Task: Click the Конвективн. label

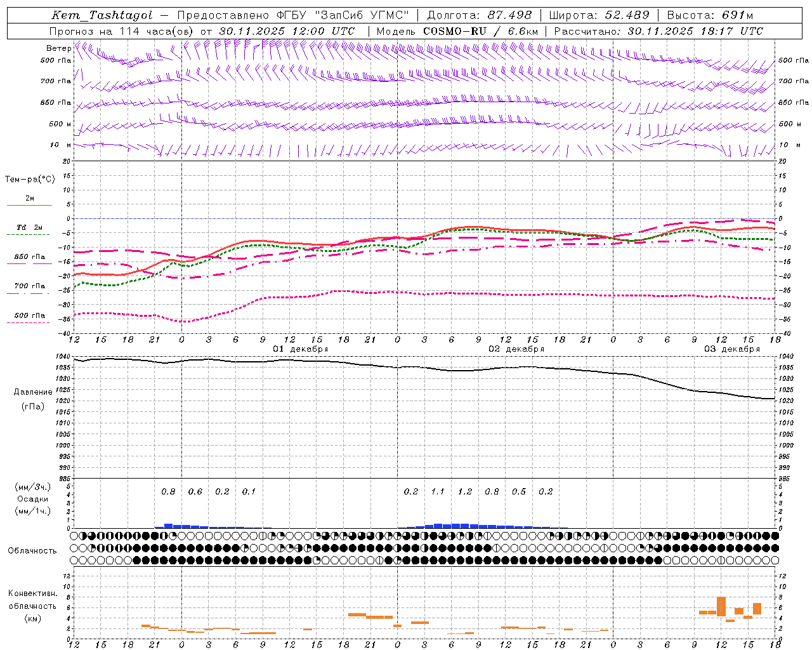Action: click(x=32, y=594)
